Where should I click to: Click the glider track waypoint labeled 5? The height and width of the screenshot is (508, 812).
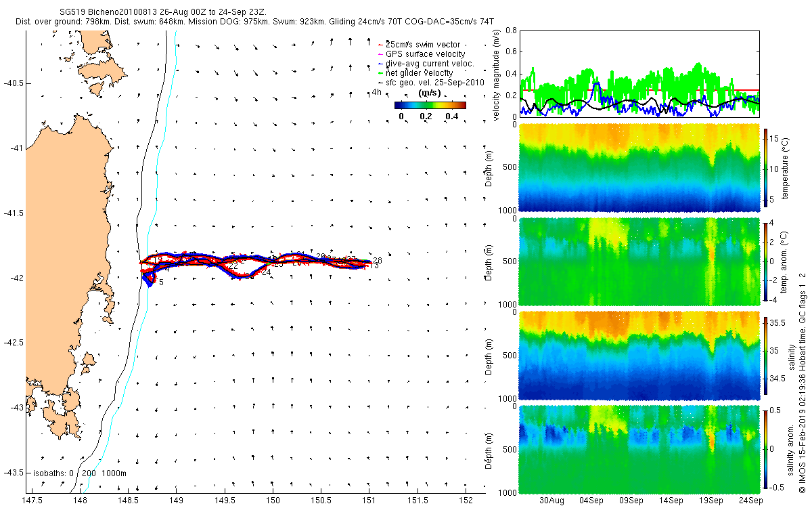coord(161,282)
